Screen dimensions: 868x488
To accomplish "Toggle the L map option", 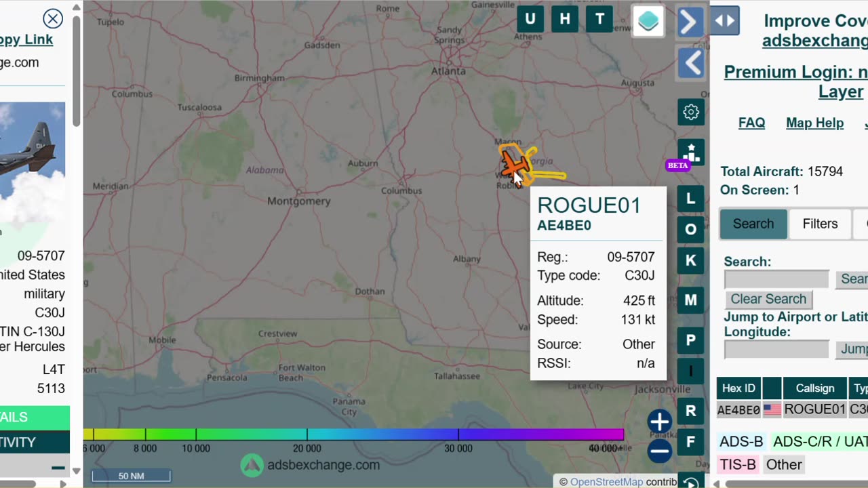I will [x=690, y=199].
